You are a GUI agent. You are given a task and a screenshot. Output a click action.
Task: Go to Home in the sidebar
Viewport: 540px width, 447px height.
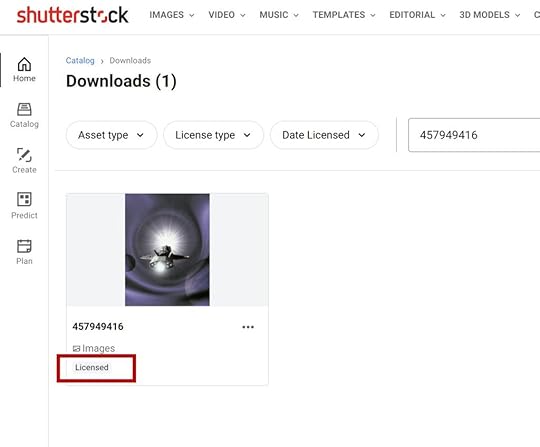click(x=24, y=70)
